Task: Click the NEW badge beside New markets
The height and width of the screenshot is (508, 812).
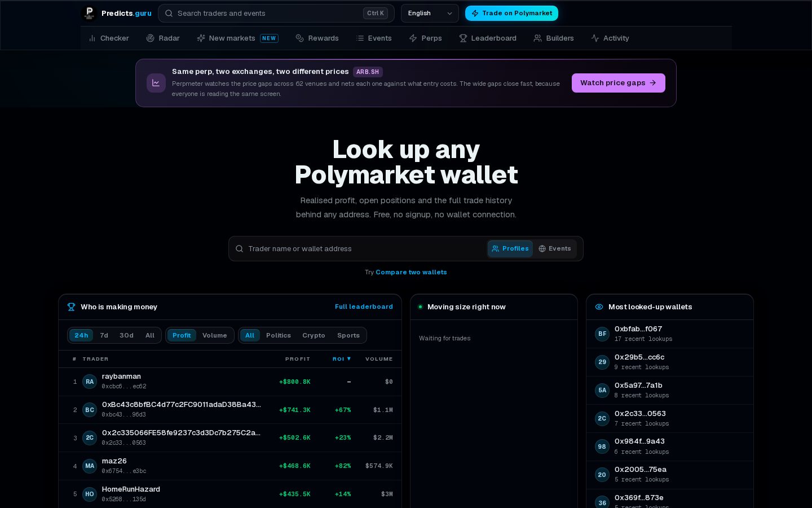Action: point(270,38)
